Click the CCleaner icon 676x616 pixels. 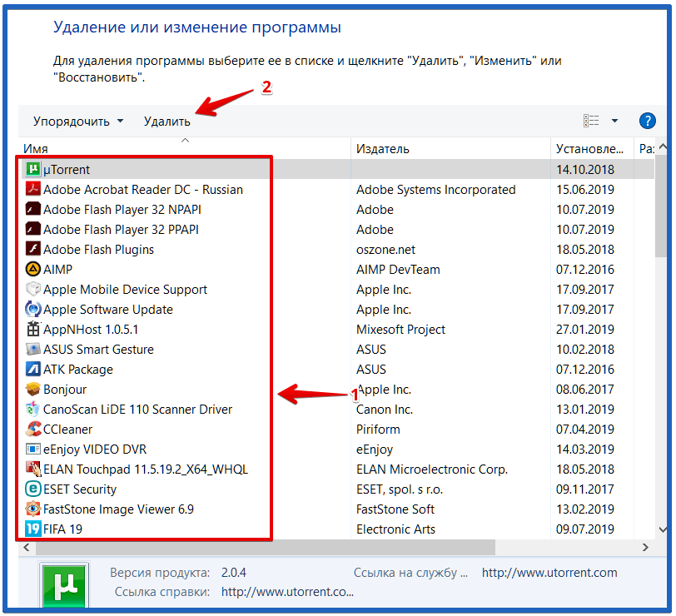33,429
